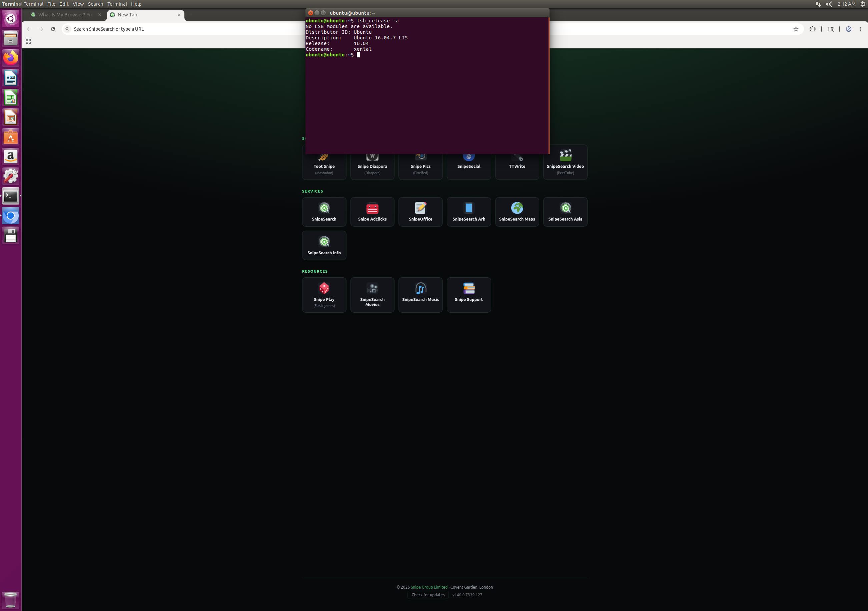Open the Snipe Play flash games tile
The image size is (868, 611).
[x=324, y=295]
